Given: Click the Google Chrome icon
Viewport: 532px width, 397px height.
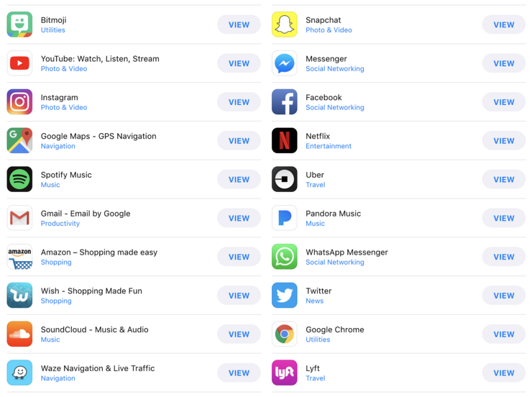Looking at the screenshot, I should 284,334.
